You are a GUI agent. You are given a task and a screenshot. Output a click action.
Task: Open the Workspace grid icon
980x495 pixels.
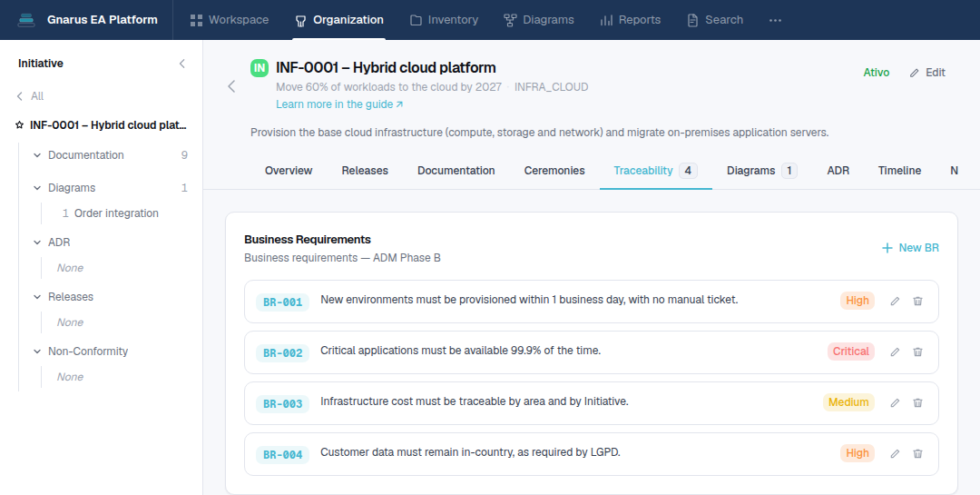tap(196, 20)
